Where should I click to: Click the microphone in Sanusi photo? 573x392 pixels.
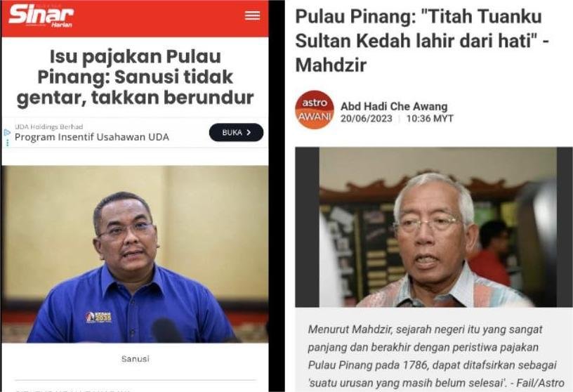coord(166,330)
